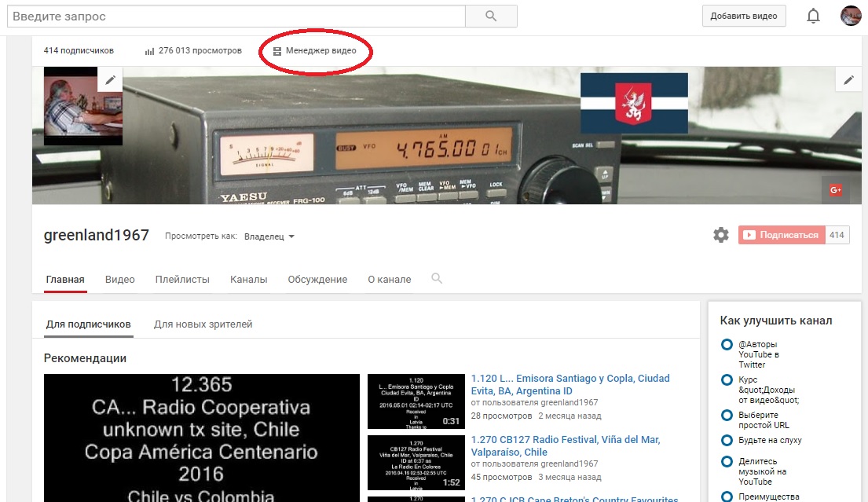Open the notifications bell
This screenshot has height=502, width=868.
[x=813, y=16]
